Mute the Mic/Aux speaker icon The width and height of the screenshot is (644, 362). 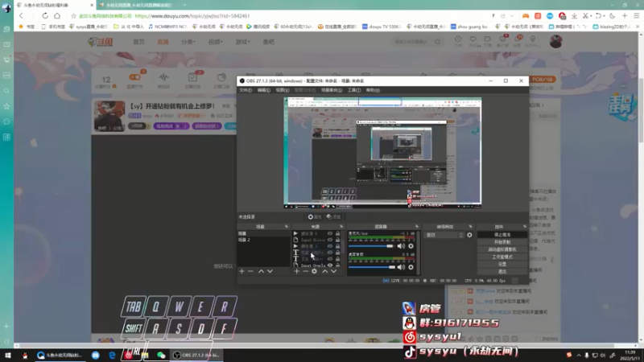[x=401, y=246]
